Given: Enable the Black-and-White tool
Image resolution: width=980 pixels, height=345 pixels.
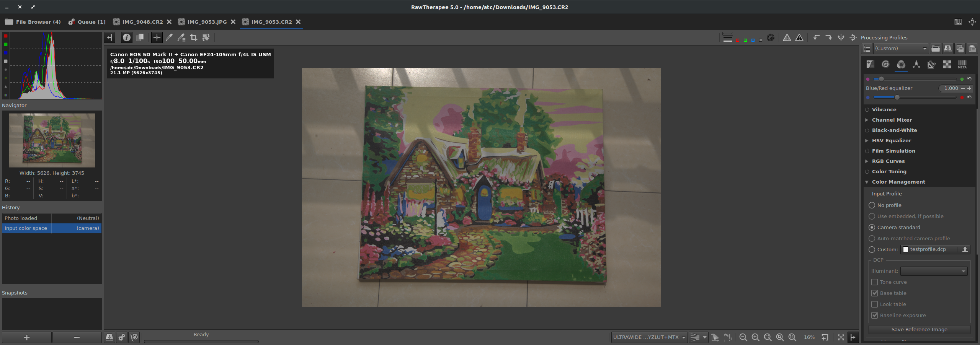Looking at the screenshot, I should tap(867, 130).
